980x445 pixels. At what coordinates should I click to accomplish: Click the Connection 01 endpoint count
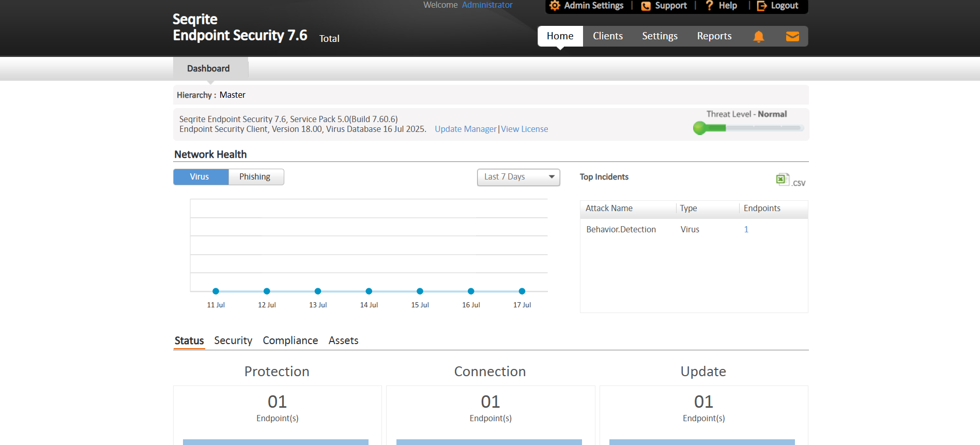point(490,402)
